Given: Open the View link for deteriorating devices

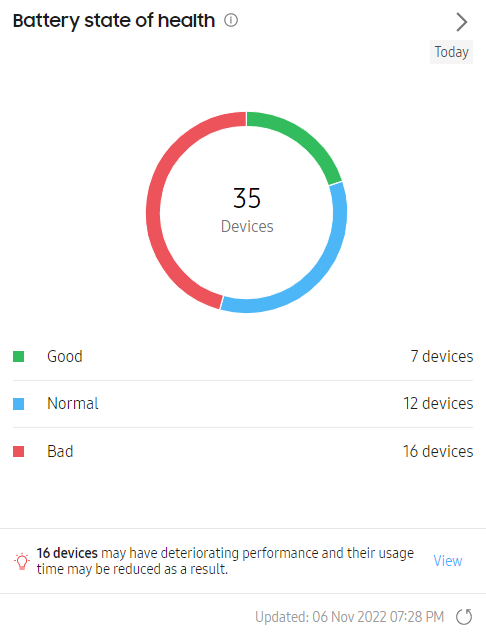Looking at the screenshot, I should pos(448,561).
